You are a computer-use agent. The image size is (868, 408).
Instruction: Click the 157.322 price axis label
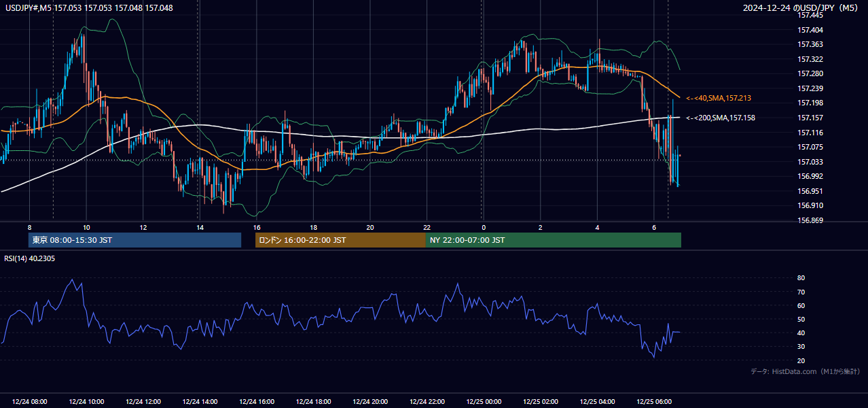[x=811, y=59]
